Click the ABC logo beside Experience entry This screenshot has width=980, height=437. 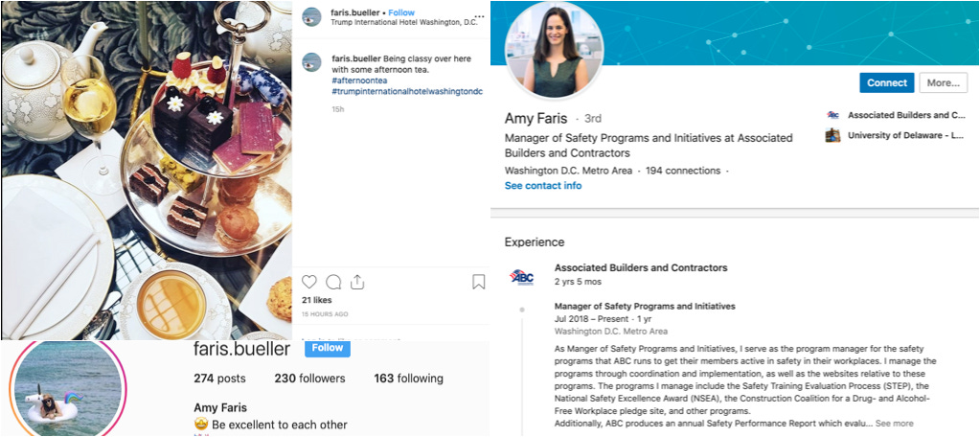click(521, 276)
